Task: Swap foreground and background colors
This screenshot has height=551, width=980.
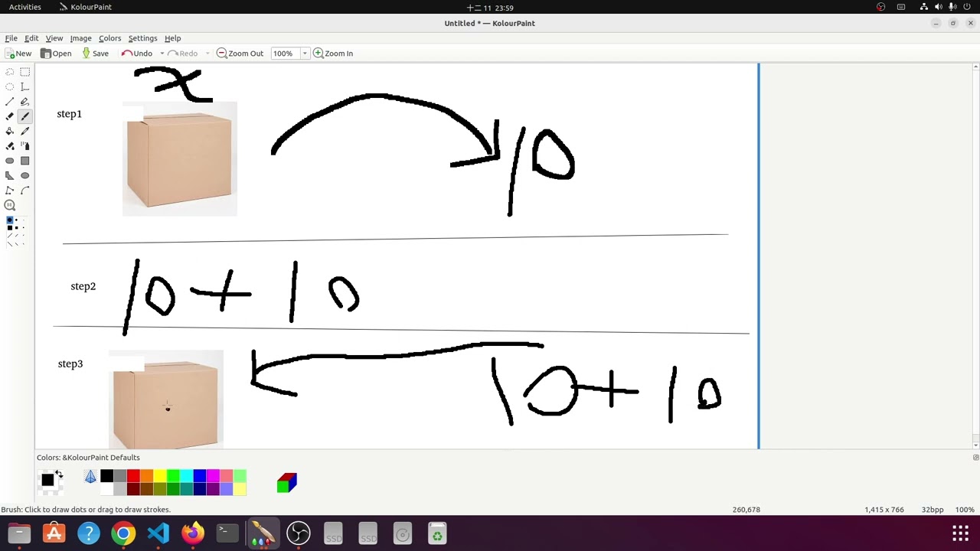Action: pos(59,474)
